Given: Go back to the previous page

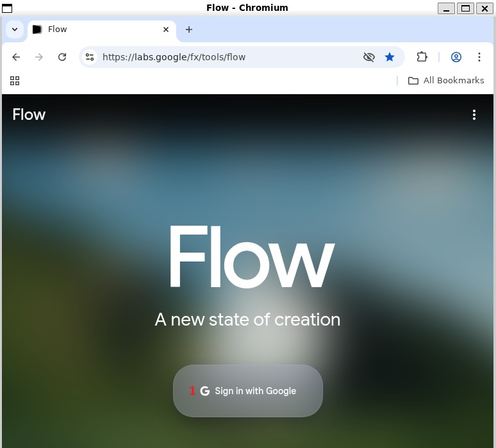Looking at the screenshot, I should (x=16, y=57).
